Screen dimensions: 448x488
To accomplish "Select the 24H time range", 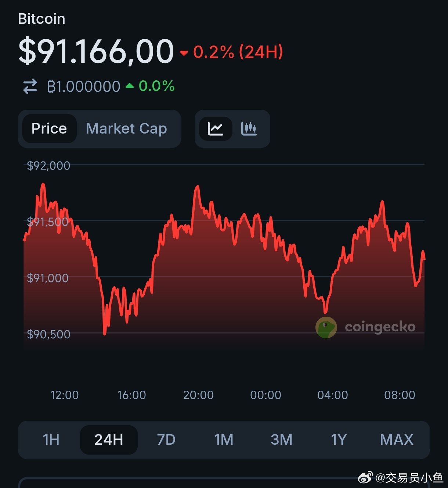I will 109,440.
